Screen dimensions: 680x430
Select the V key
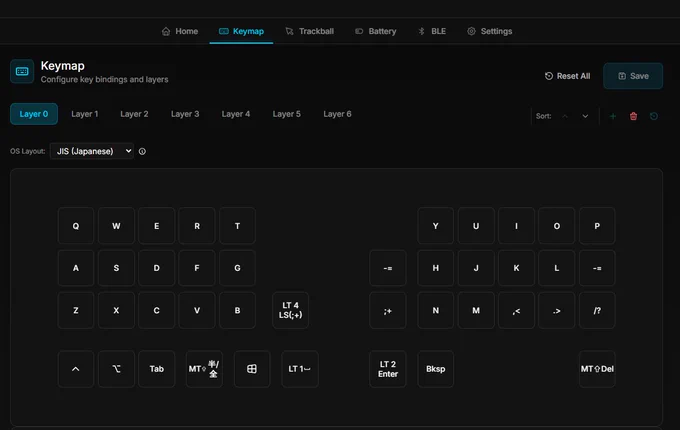tap(197, 310)
